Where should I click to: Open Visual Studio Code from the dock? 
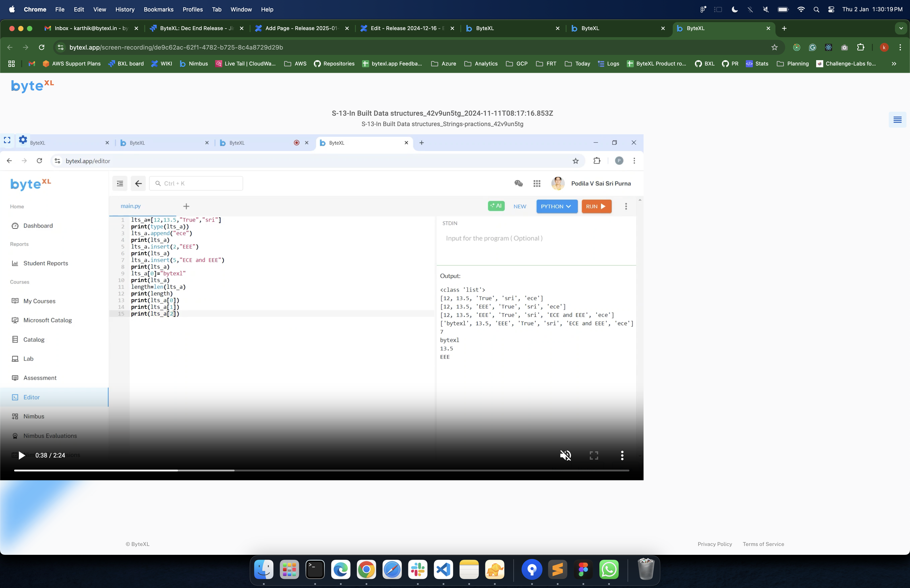click(443, 570)
